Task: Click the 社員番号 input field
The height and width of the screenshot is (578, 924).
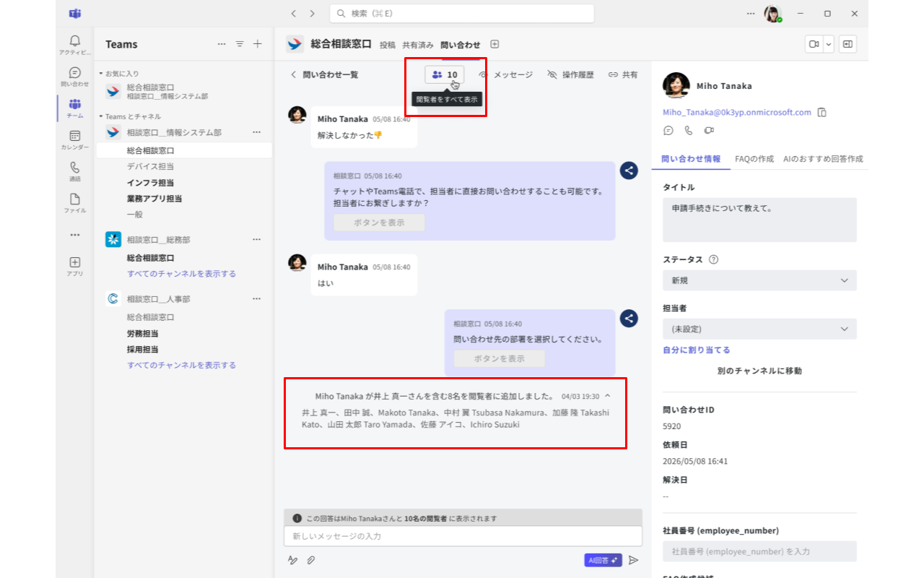Action: point(759,551)
